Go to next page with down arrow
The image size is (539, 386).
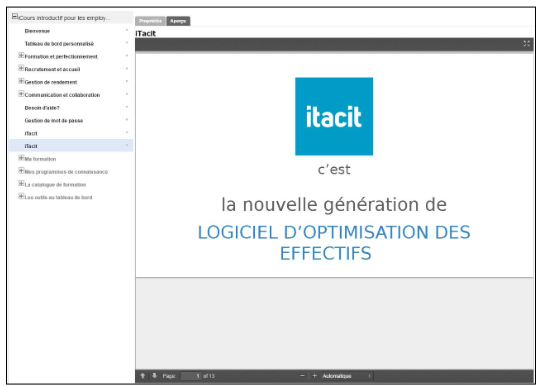154,376
